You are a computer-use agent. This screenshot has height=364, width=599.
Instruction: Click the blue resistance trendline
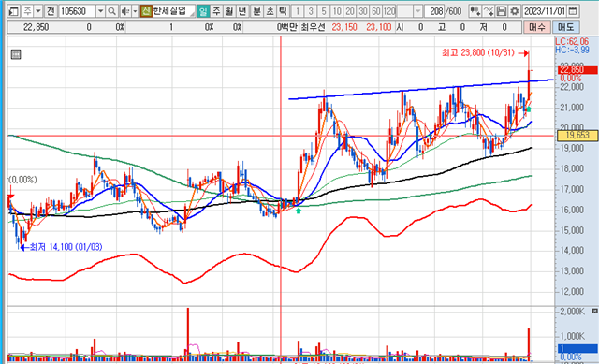pyautogui.click(x=420, y=90)
